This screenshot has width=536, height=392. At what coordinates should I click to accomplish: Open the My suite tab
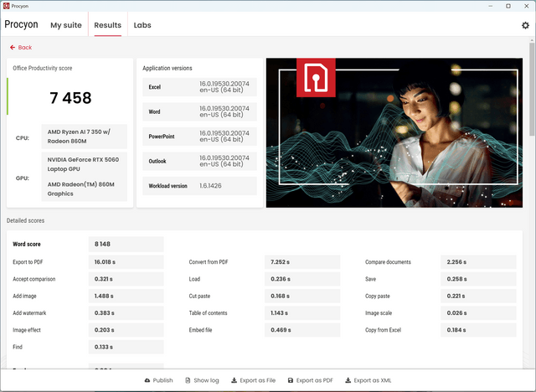tap(66, 25)
